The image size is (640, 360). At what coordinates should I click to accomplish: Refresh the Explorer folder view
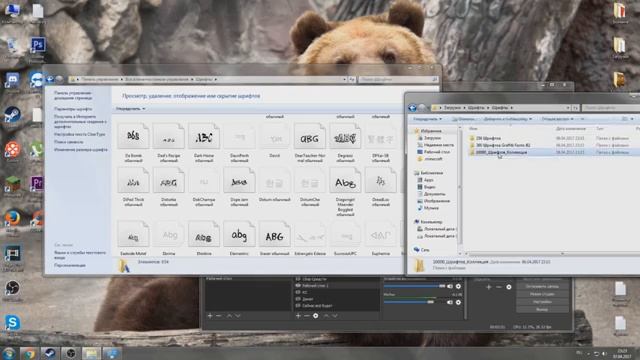tap(576, 108)
